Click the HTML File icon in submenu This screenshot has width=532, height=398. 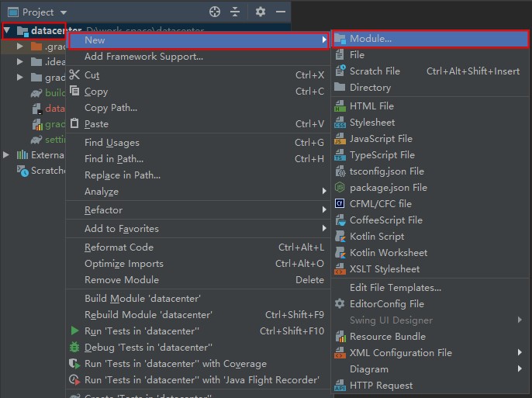point(340,106)
